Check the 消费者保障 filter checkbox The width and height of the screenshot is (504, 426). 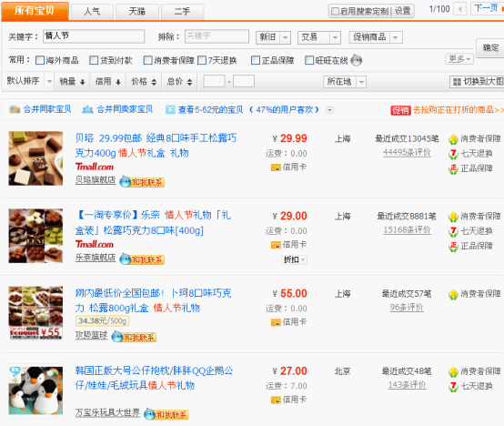click(x=147, y=60)
